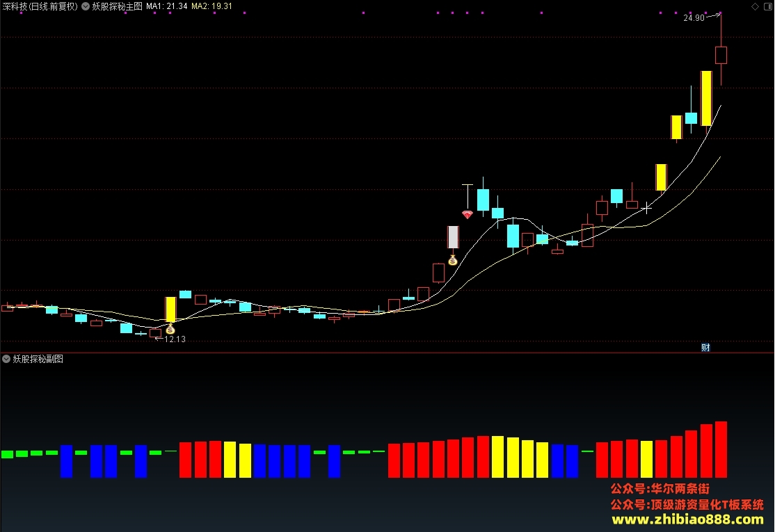The width and height of the screenshot is (775, 532).
Task: Select the MA1: 21.34 indicator label
Action: click(x=166, y=6)
